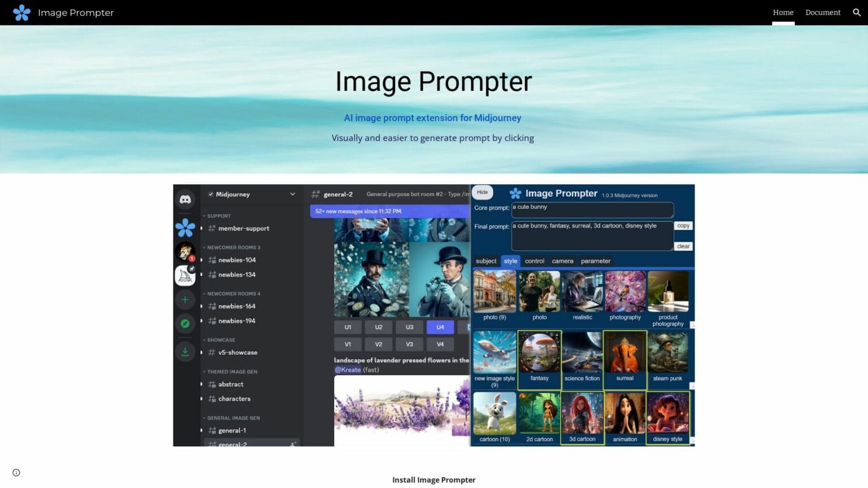Click the Add a Server plus icon
Viewport: 868px width, 488px height.
point(185,299)
